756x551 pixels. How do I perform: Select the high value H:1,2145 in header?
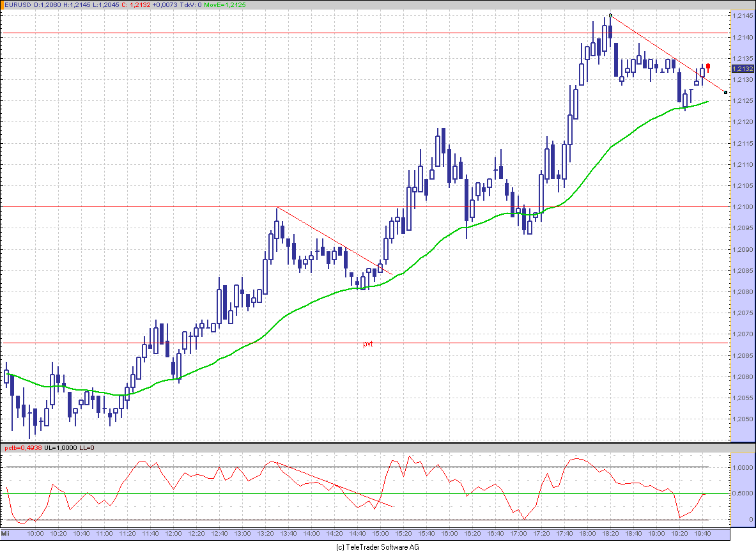coord(77,5)
